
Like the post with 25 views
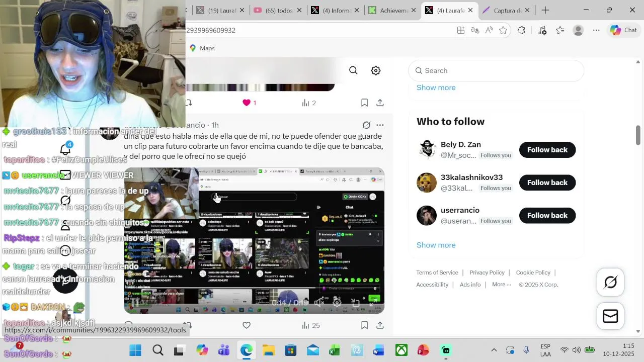(x=247, y=325)
